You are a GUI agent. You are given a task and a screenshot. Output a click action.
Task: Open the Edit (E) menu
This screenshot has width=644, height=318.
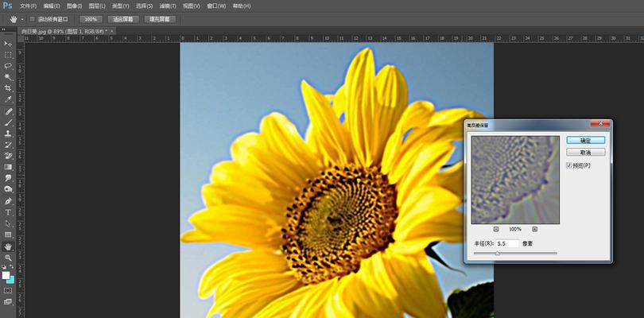pyautogui.click(x=52, y=6)
